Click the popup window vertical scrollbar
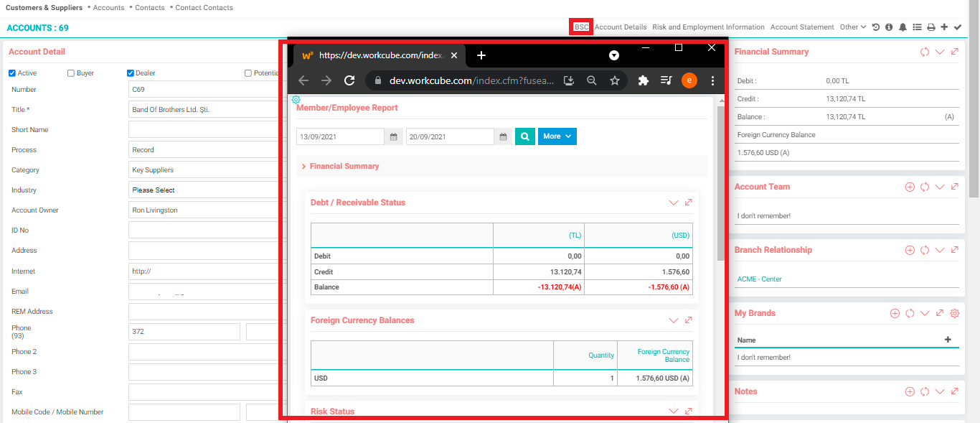 tap(720, 183)
